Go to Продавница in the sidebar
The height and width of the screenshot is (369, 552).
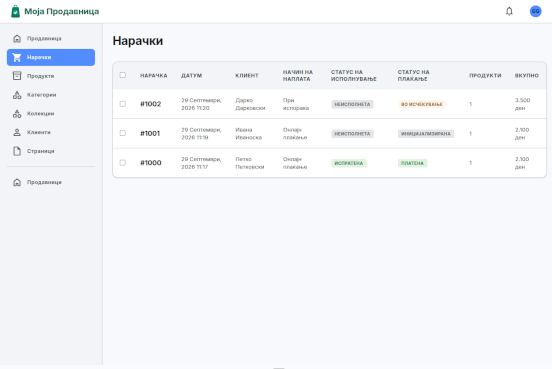[x=51, y=38]
